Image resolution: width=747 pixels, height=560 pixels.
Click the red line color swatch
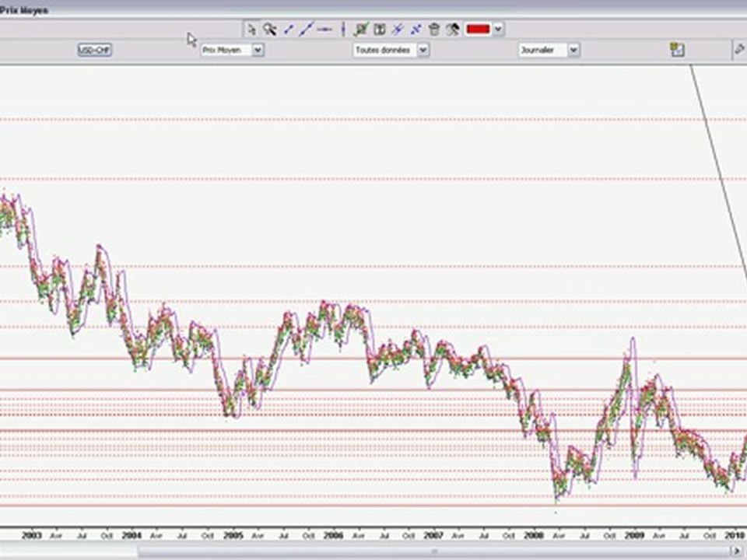[x=478, y=30]
